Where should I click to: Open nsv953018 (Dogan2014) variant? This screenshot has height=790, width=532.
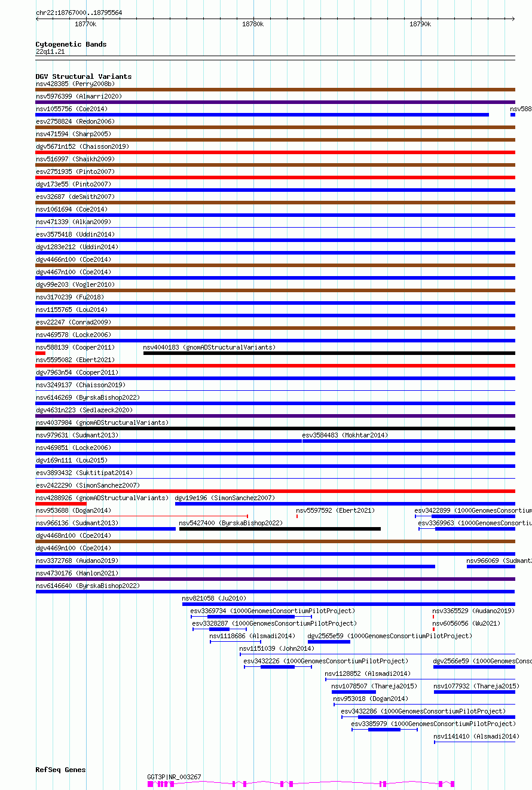tap(371, 699)
